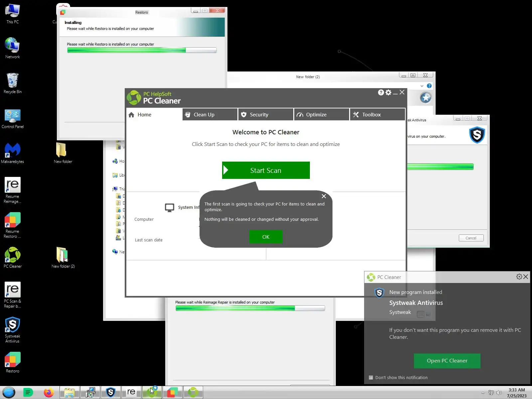Select the Control Panel desktop icon

pyautogui.click(x=13, y=119)
